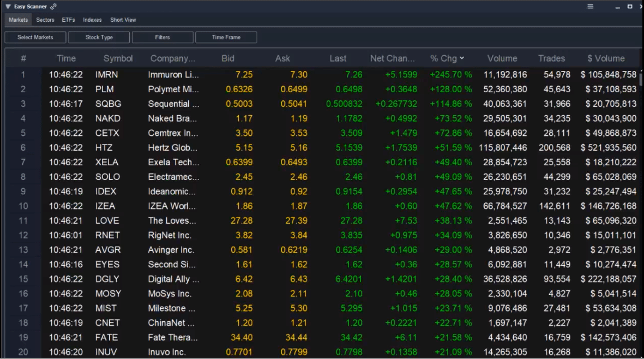This screenshot has width=644, height=359.
Task: Click the 200,568 trades value
Action: click(554, 147)
